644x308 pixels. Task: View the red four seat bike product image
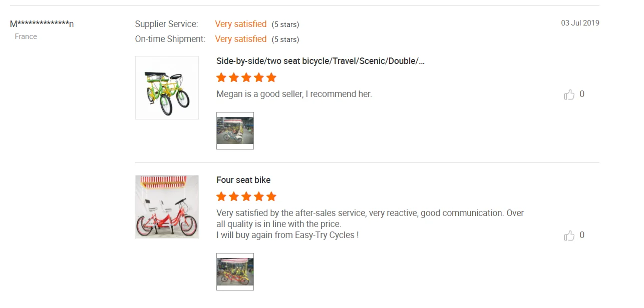click(x=167, y=207)
